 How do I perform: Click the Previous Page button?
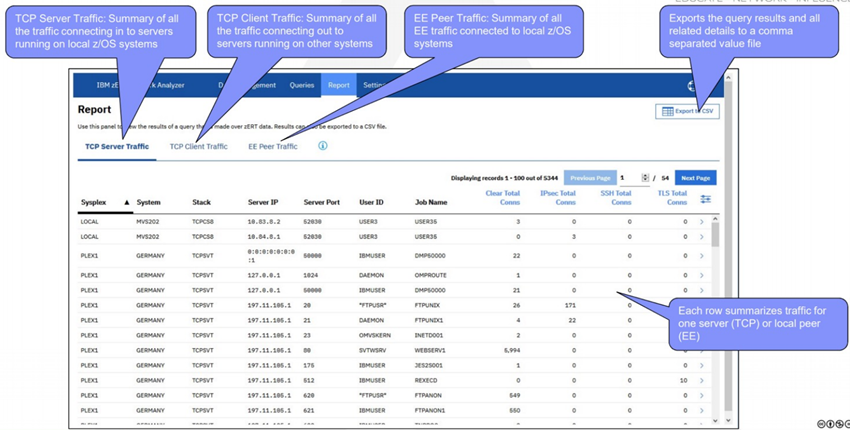(x=590, y=178)
